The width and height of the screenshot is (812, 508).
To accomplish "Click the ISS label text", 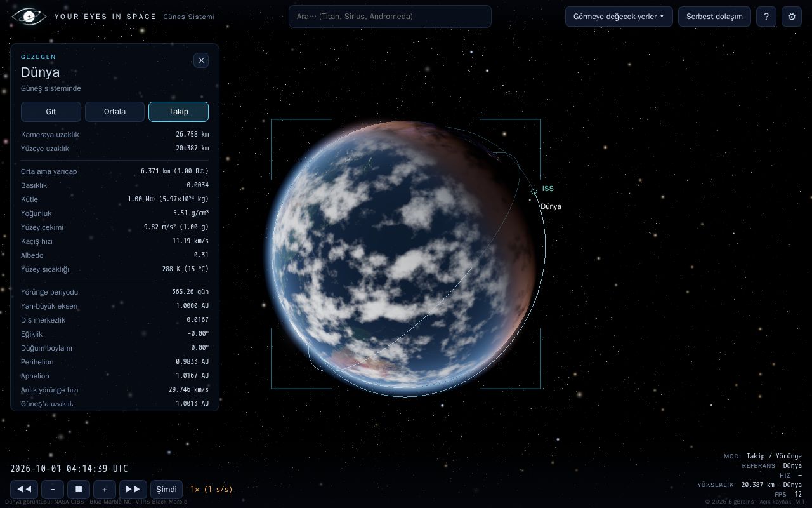I will tap(548, 189).
